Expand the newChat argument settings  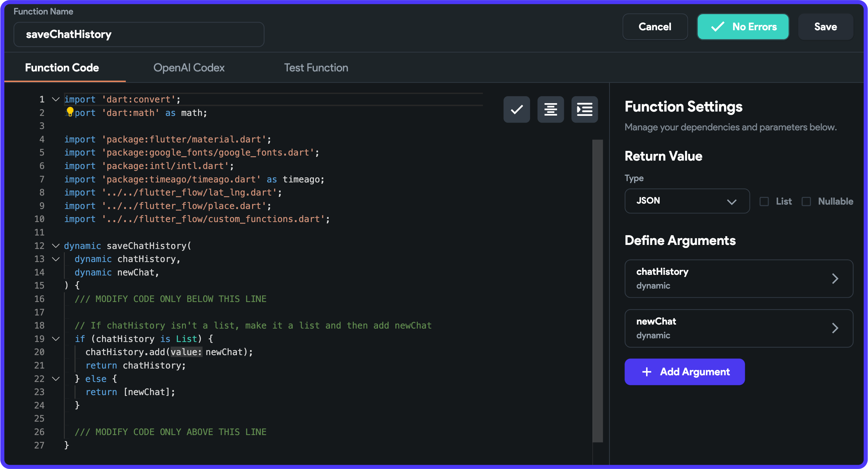[x=835, y=328]
